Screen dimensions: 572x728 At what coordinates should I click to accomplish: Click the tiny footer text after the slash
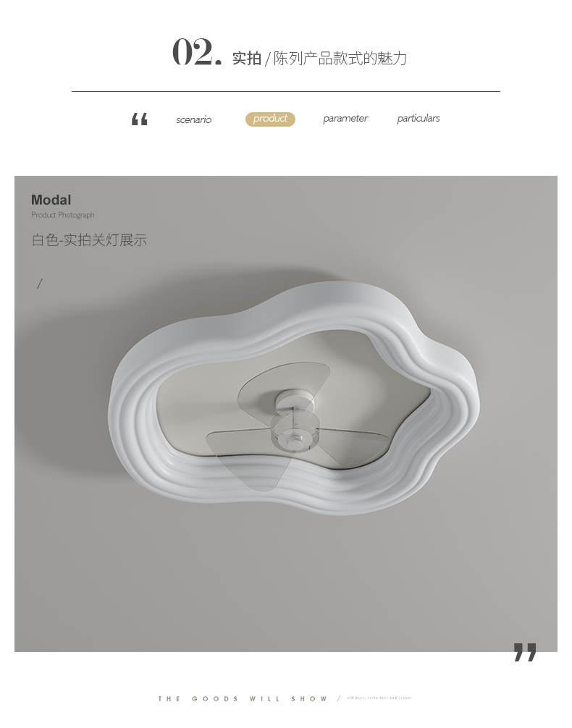(379, 698)
